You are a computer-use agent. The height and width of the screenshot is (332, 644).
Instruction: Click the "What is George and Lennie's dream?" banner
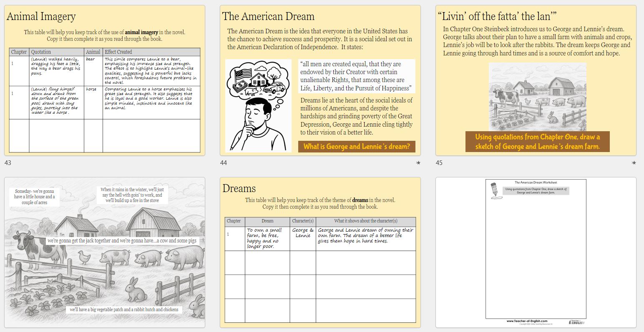tap(357, 146)
